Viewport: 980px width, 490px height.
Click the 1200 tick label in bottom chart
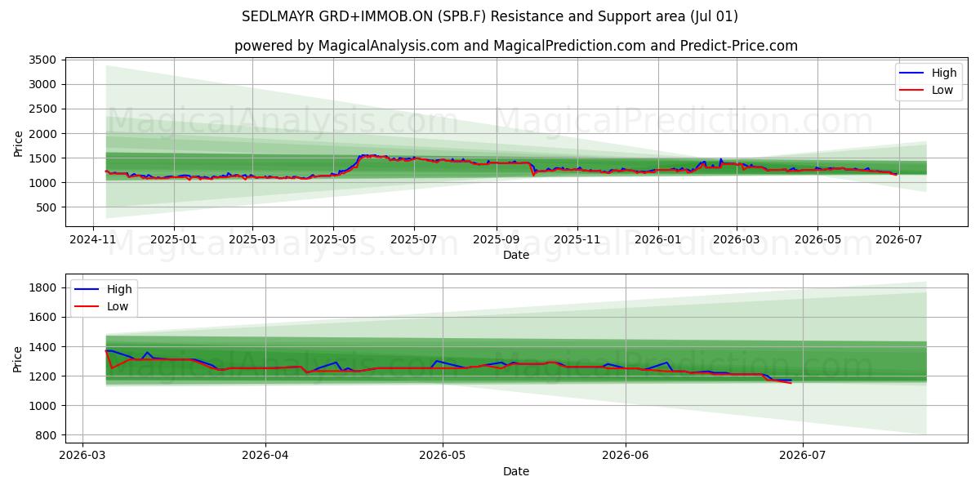click(x=42, y=376)
